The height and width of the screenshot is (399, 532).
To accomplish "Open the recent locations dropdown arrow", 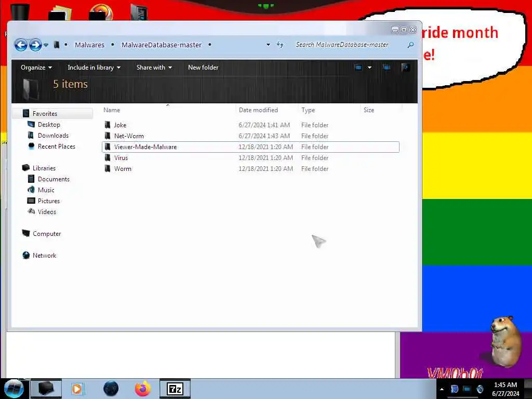I will [46, 45].
